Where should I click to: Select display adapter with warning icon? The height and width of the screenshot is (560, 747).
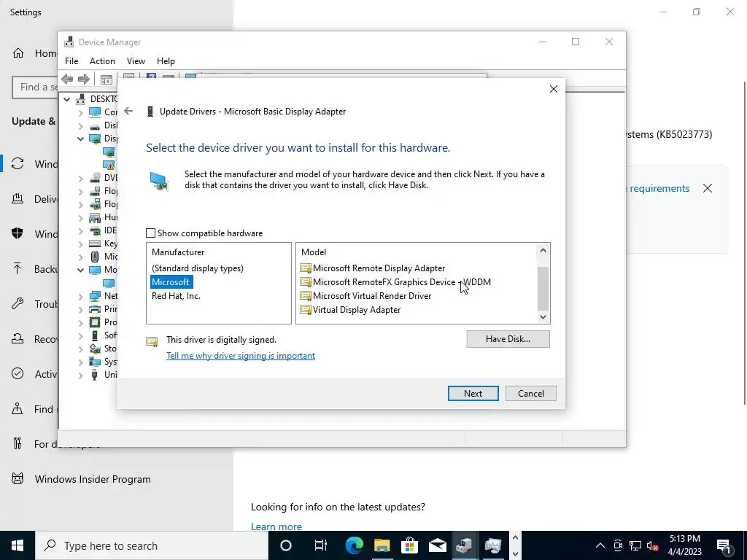(109, 165)
